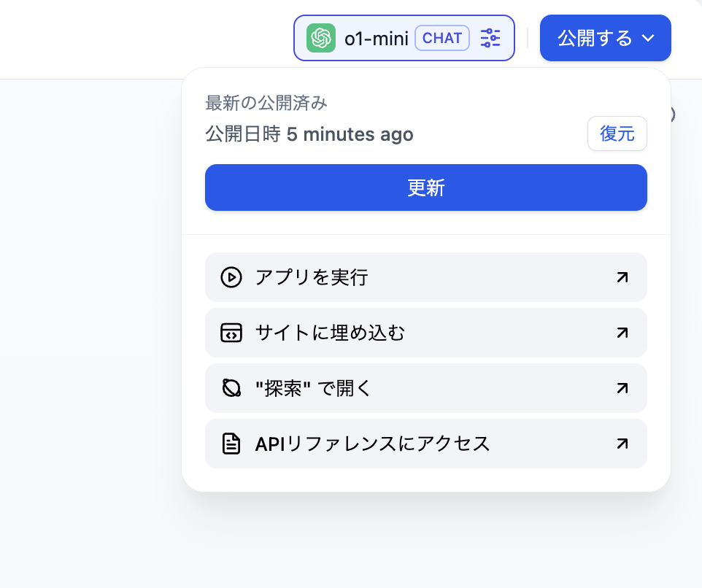This screenshot has width=702, height=588.
Task: Click the embed code icon on サイトに埋め込む
Action: (x=231, y=333)
